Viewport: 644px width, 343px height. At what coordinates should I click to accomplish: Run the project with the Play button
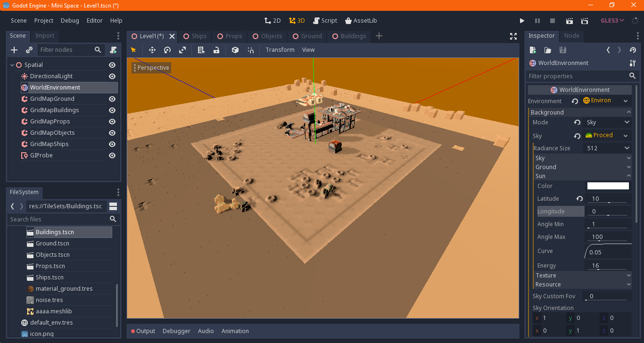click(x=522, y=20)
